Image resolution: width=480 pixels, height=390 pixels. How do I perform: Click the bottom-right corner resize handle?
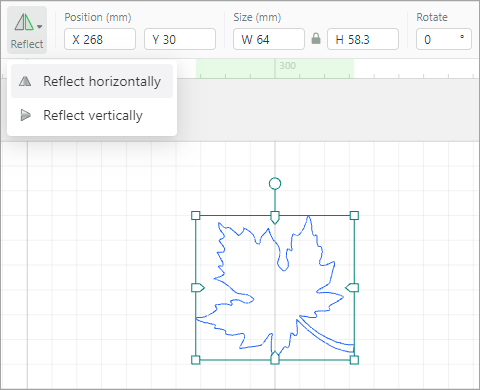tap(354, 360)
